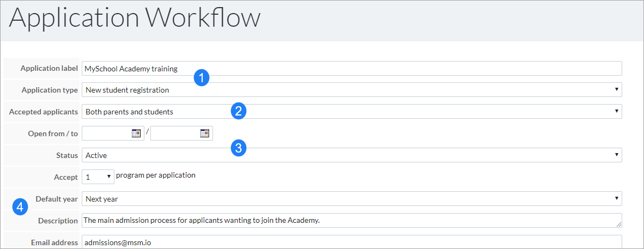Click the blue number 2 annotation marker

[239, 111]
